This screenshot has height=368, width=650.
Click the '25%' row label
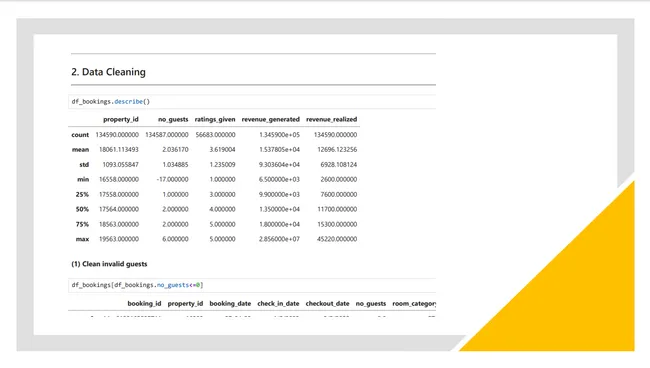82,194
